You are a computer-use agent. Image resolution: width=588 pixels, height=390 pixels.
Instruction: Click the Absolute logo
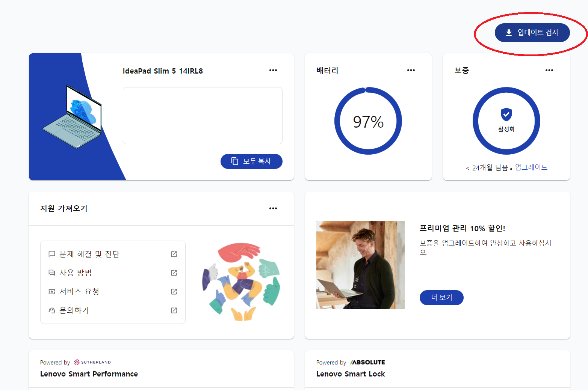pos(367,362)
